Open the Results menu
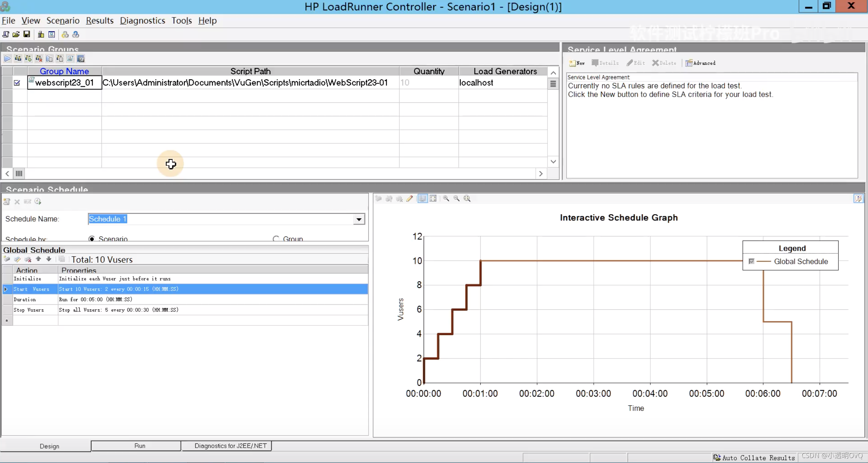This screenshot has width=868, height=463. pos(100,21)
